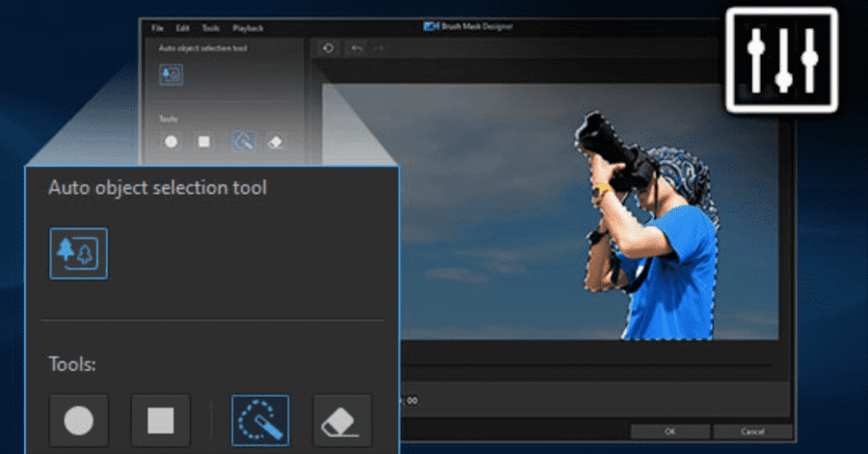Click the 'Tools:' label in the enlarged callout

72,364
